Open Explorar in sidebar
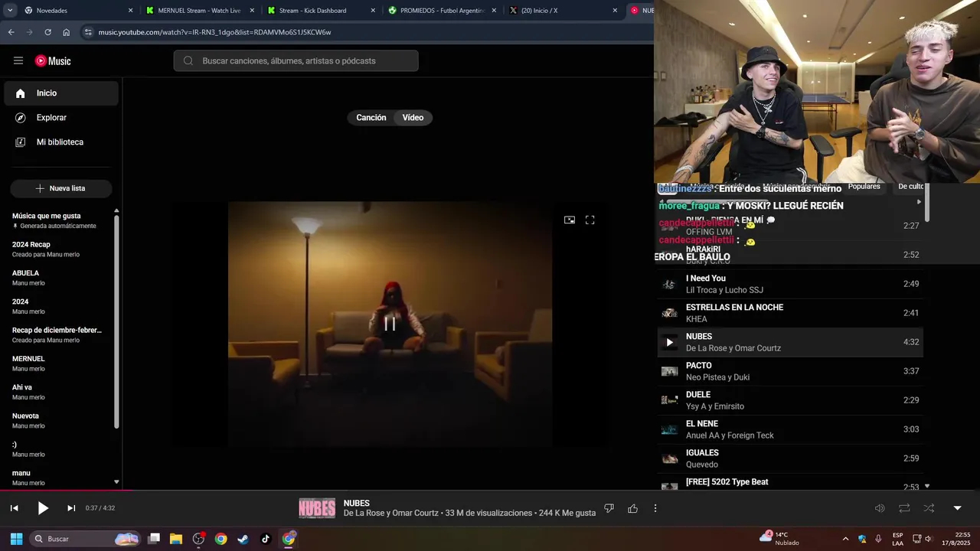980x551 pixels. [x=61, y=118]
